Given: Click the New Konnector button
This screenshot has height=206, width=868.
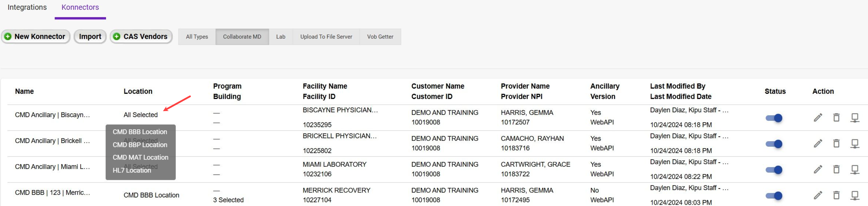Looking at the screenshot, I should (36, 37).
